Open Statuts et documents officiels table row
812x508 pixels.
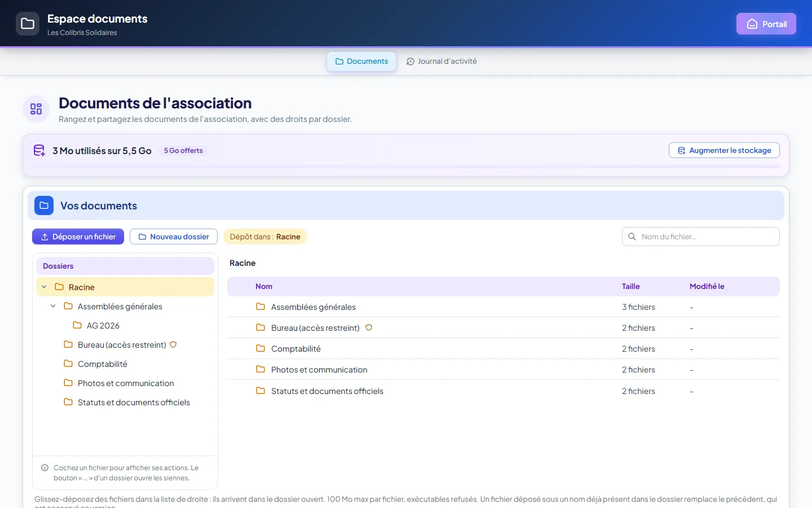[x=504, y=391]
